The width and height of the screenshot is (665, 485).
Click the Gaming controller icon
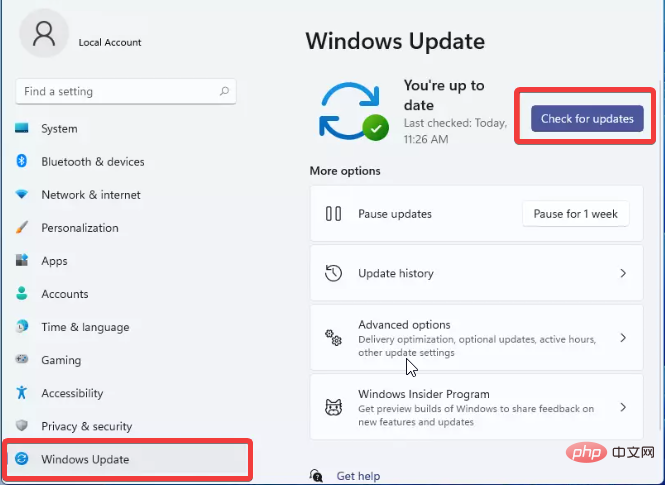tap(22, 359)
